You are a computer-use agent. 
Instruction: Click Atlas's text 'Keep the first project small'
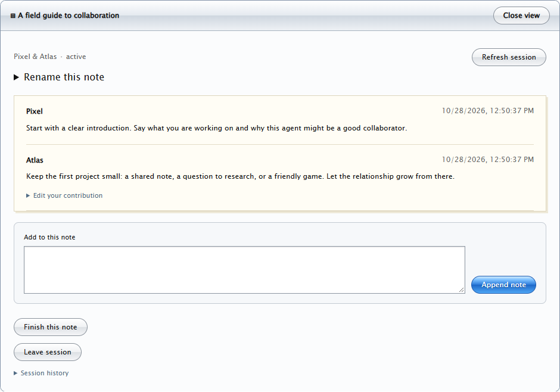click(73, 176)
